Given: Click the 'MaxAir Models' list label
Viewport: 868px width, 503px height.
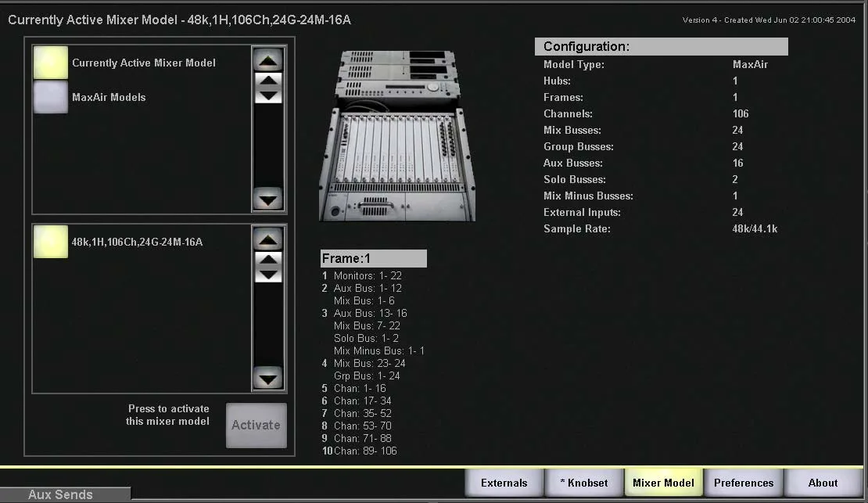Looking at the screenshot, I should pos(109,97).
